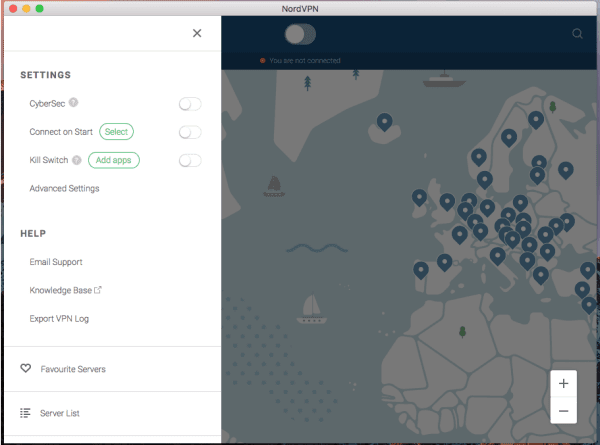Zoom in the map with the plus button

click(x=563, y=383)
